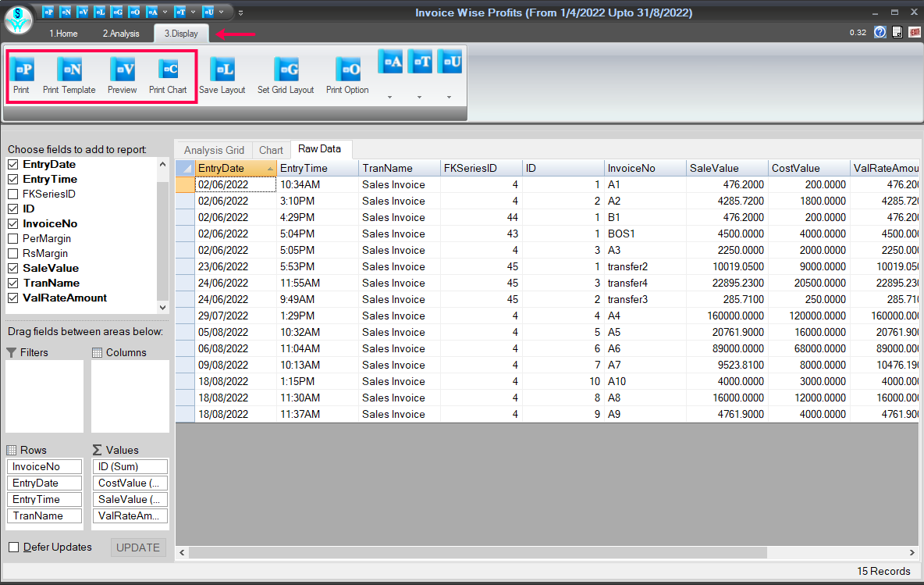Select the 3.Display ribbon tab
The image size is (924, 585).
coord(181,34)
